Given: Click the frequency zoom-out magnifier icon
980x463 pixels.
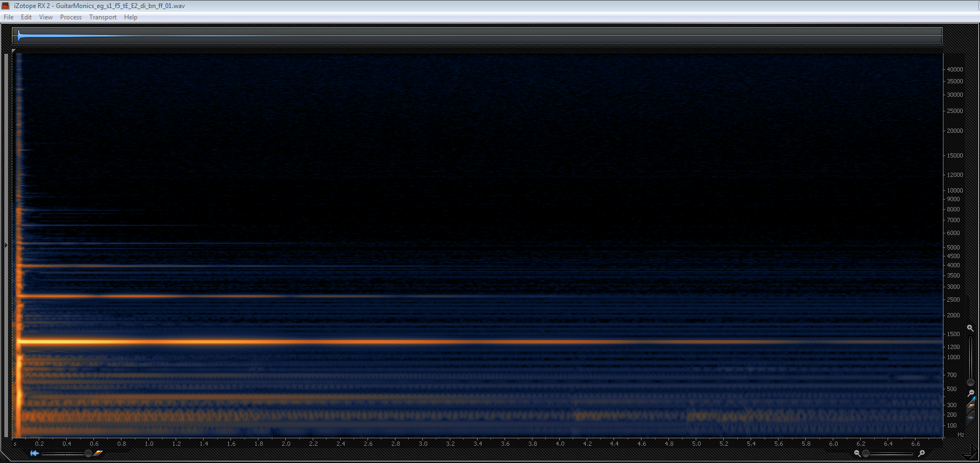Looking at the screenshot, I should 970,393.
